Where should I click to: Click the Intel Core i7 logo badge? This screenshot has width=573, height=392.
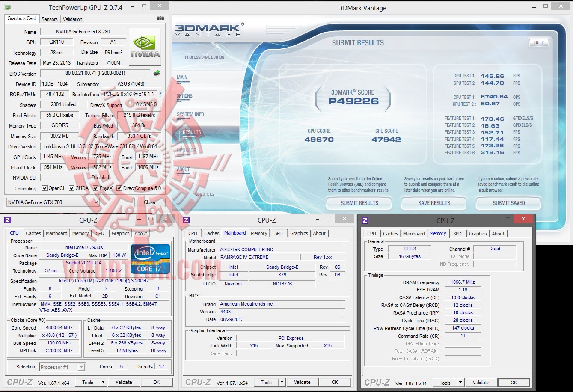[x=150, y=259]
